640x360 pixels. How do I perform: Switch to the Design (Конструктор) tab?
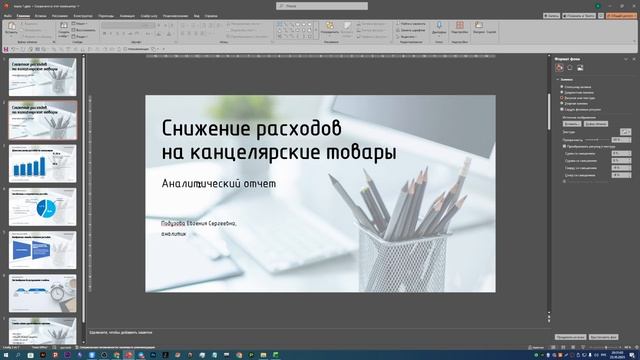click(x=83, y=16)
